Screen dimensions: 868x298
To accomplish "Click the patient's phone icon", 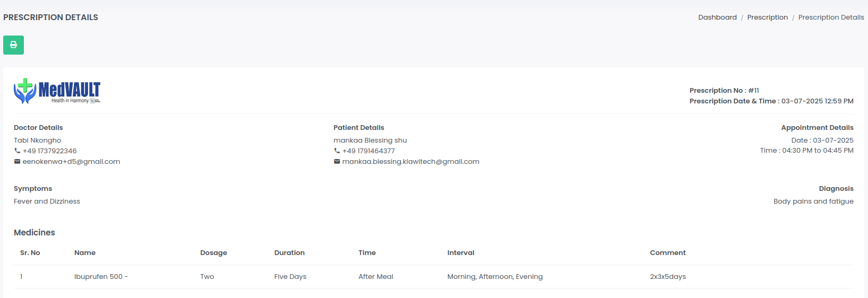I will [337, 151].
